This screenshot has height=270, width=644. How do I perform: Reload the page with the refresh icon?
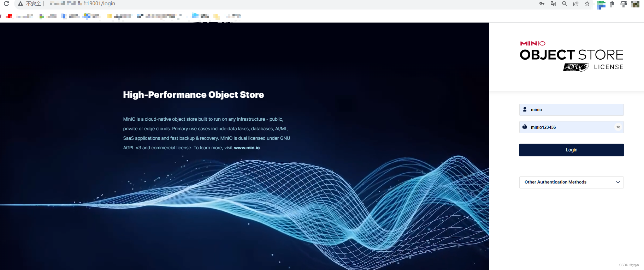coord(6,4)
